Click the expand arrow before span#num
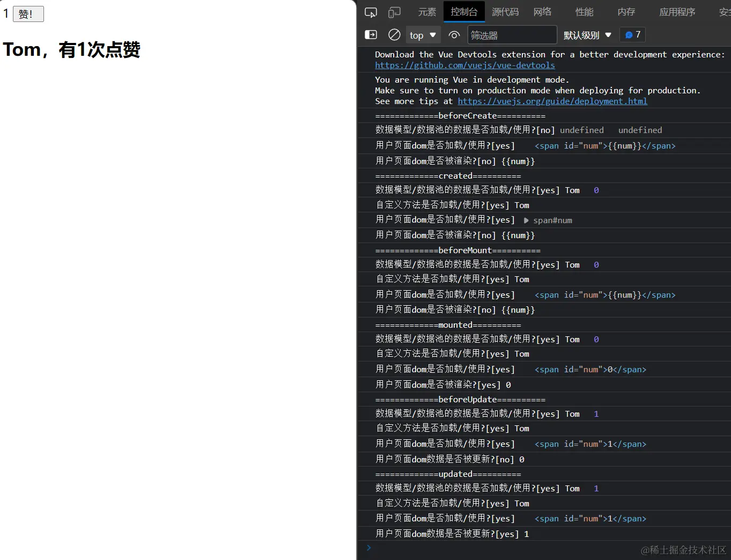This screenshot has height=560, width=731. point(526,220)
